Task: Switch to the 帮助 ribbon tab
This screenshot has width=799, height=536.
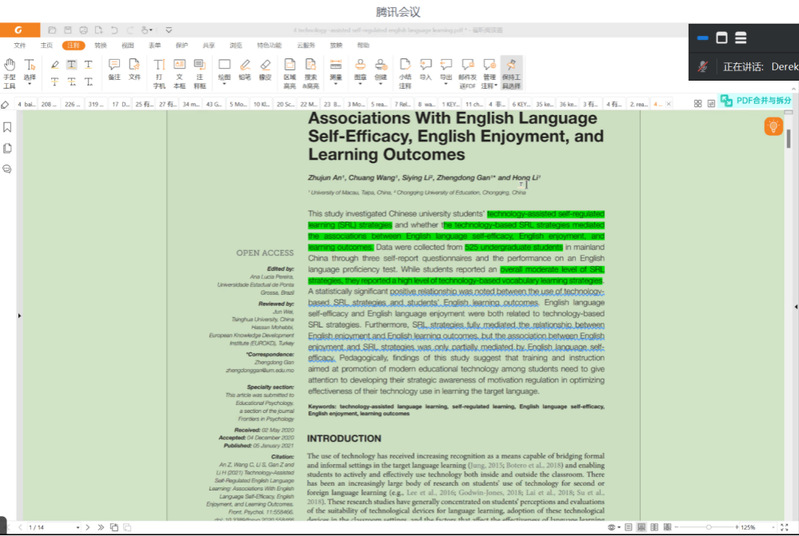Action: pyautogui.click(x=363, y=45)
